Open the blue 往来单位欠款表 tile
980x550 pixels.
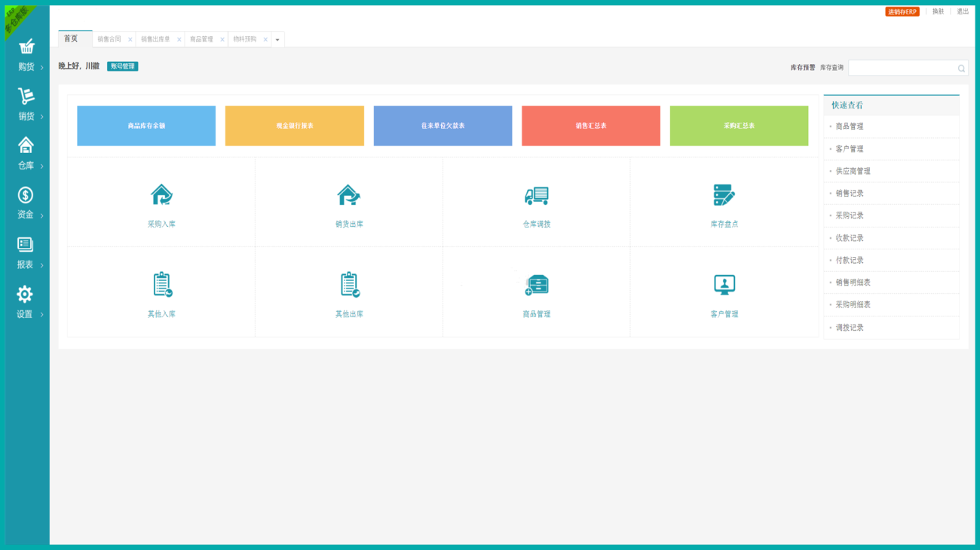(443, 126)
